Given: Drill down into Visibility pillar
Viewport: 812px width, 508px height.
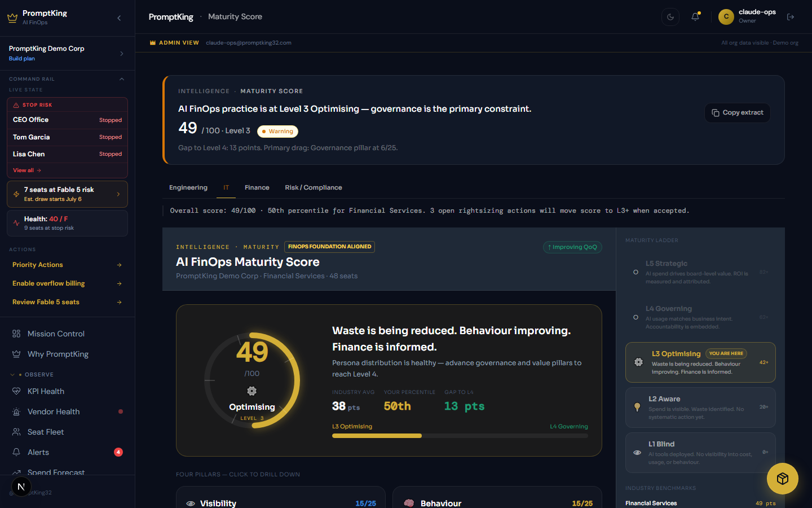Looking at the screenshot, I should [281, 497].
